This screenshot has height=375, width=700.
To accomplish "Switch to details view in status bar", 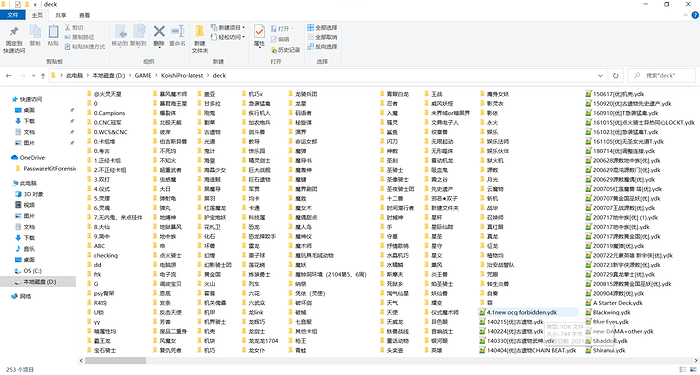I will (682, 370).
